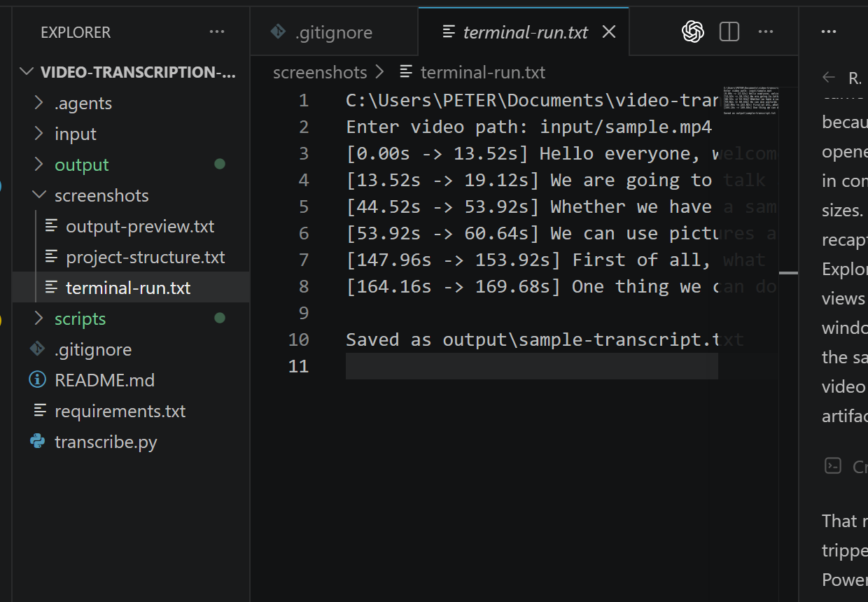Click the terminal icon in chat panel
Viewport: 868px width, 602px height.
click(833, 466)
